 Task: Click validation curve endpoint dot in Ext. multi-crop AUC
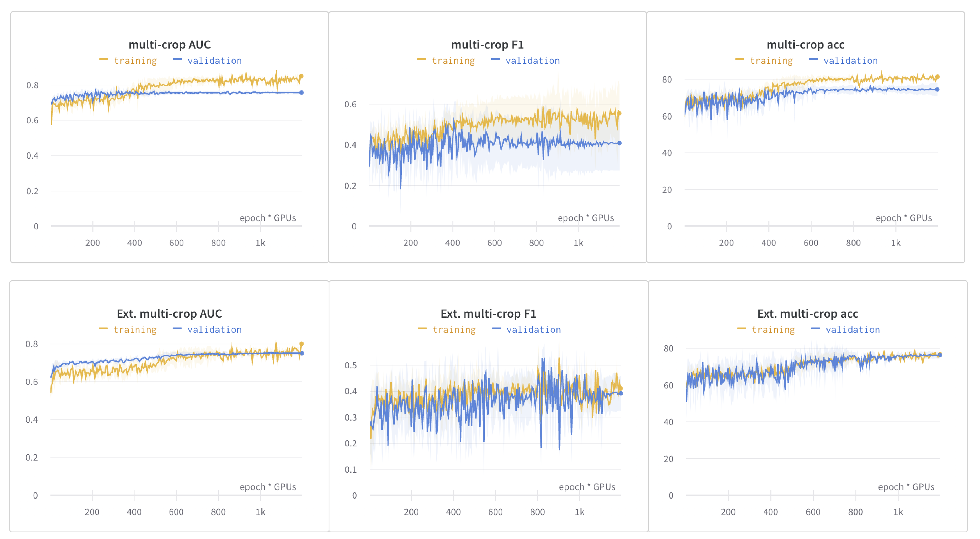pyautogui.click(x=302, y=353)
